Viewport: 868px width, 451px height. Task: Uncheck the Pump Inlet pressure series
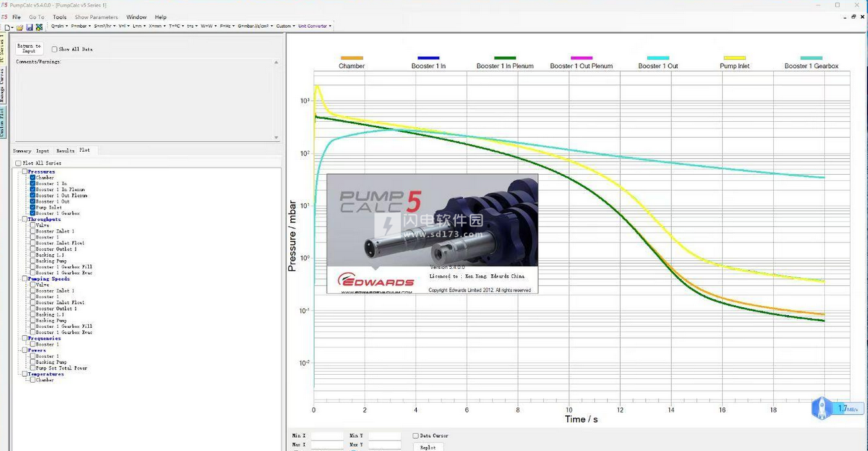click(x=32, y=207)
